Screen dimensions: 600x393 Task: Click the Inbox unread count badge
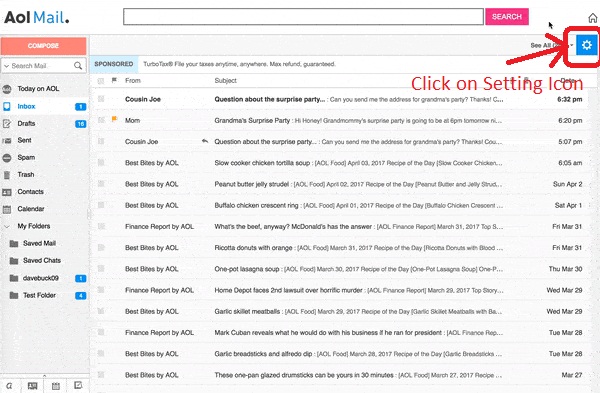tap(80, 107)
